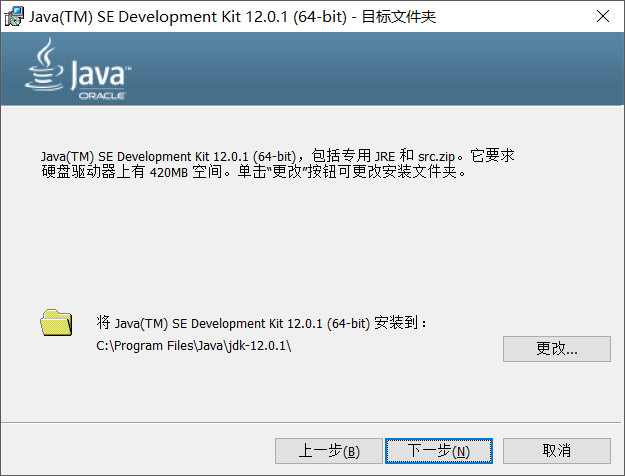Cancel installation with the 取消 button
The height and width of the screenshot is (476, 625).
557,451
